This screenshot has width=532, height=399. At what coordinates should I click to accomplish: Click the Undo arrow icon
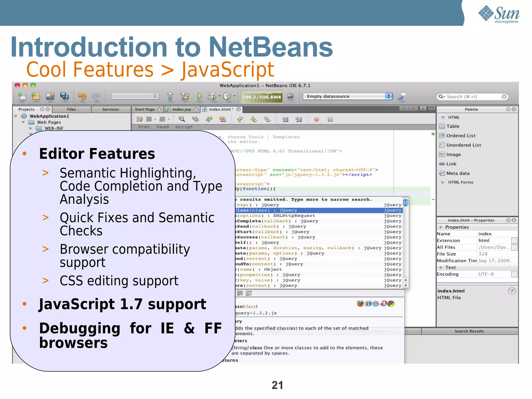pyautogui.click(x=82, y=96)
